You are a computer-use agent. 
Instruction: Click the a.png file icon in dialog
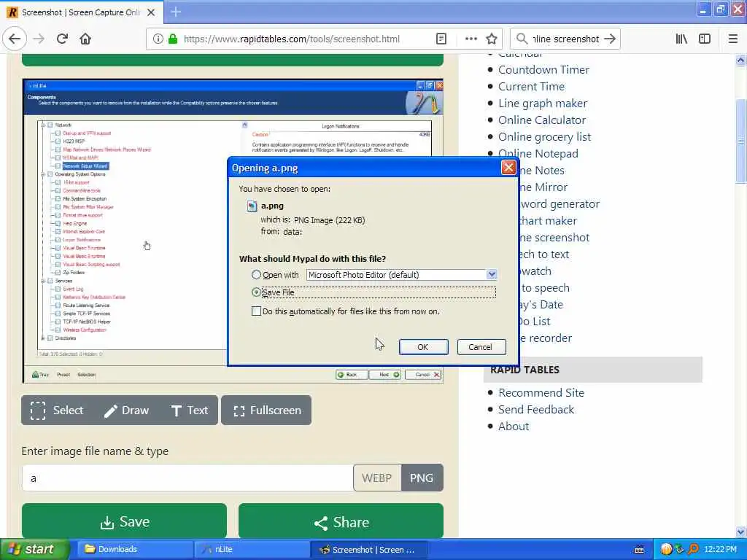pyautogui.click(x=252, y=206)
